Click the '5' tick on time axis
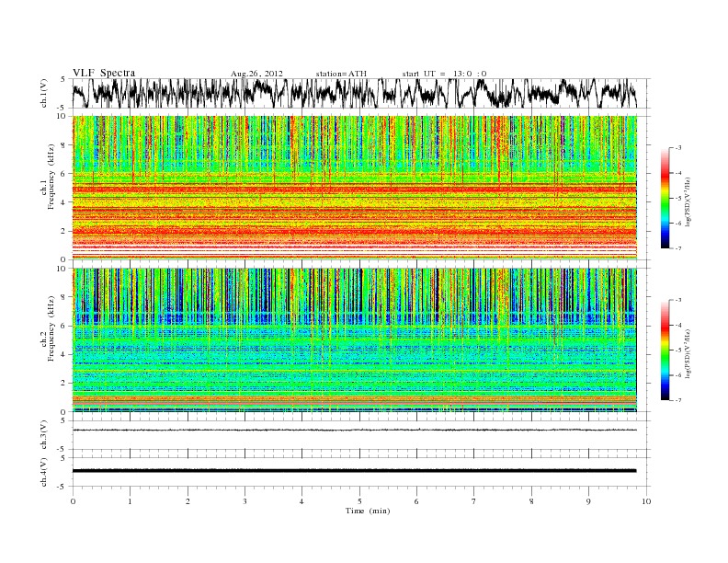Screen dimensions: 728x563 pyautogui.click(x=359, y=501)
